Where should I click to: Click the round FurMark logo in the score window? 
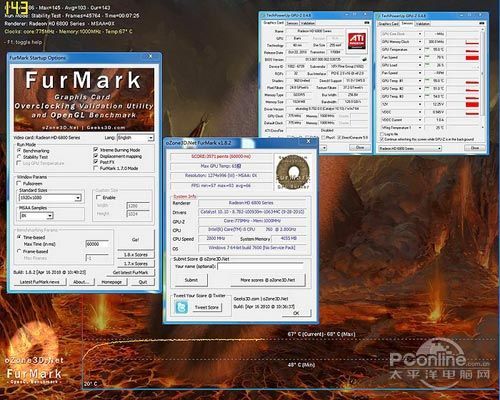pos(293,172)
